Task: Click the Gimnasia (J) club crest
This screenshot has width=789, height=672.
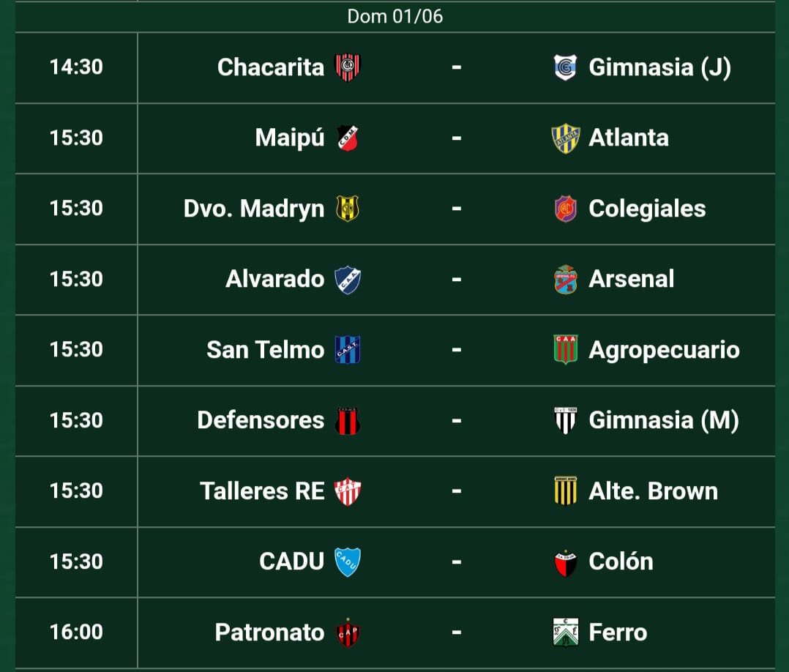Action: coord(565,67)
